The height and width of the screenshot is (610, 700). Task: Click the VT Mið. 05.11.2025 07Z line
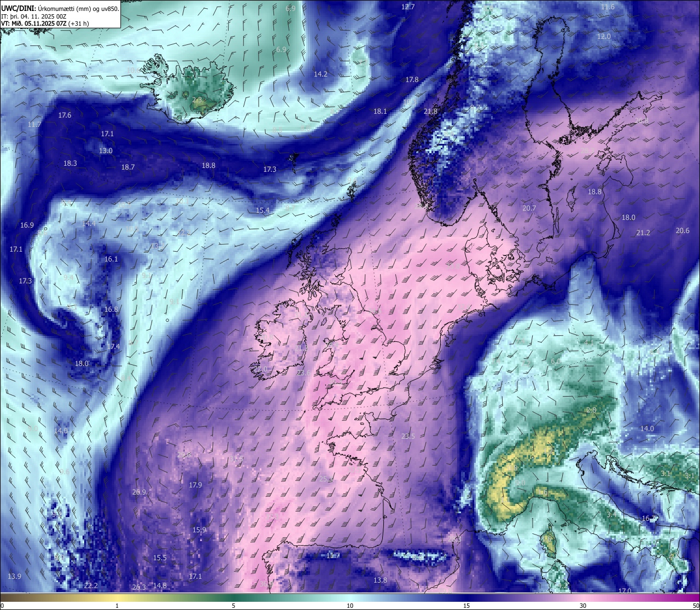[46, 24]
